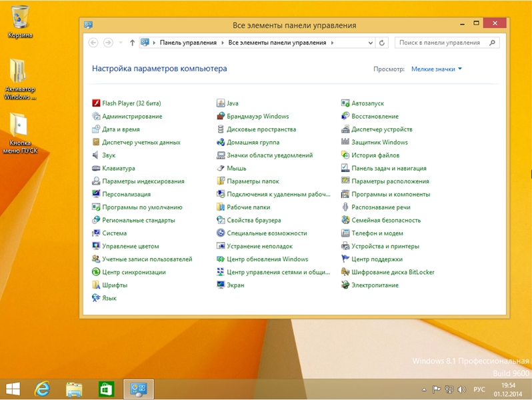The width and height of the screenshot is (532, 400).
Task: Open the Windows Start button
Action: click(x=13, y=389)
